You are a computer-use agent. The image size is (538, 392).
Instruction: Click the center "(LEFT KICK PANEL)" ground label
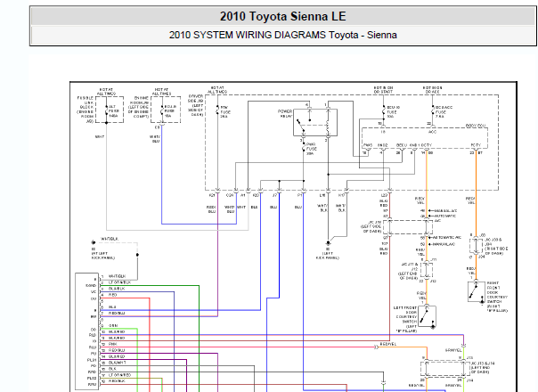327,256
